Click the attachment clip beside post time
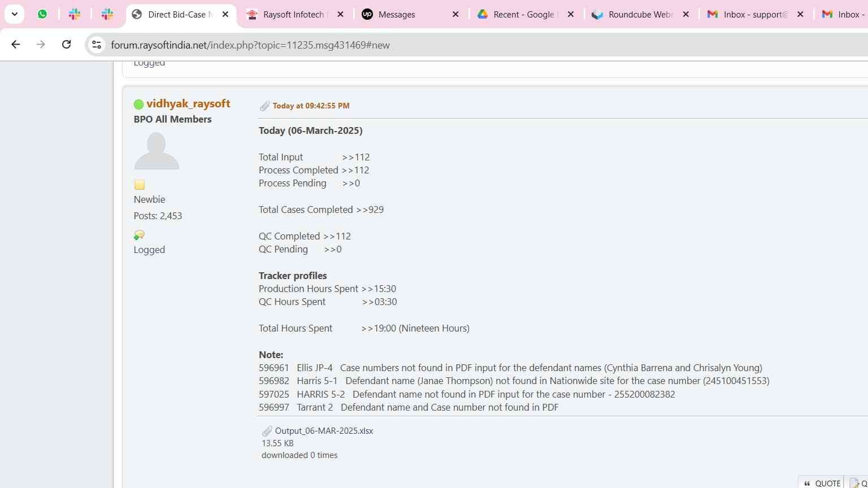The height and width of the screenshot is (488, 868). pos(264,106)
